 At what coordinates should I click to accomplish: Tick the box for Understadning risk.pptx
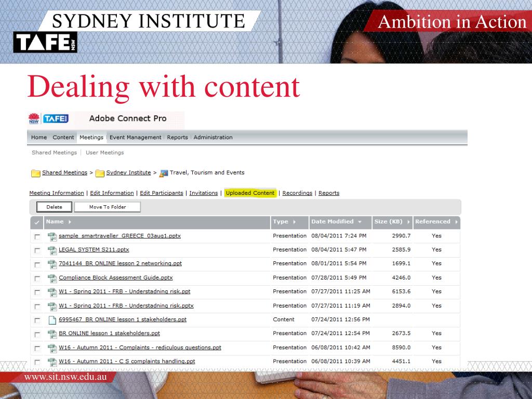pos(37,307)
